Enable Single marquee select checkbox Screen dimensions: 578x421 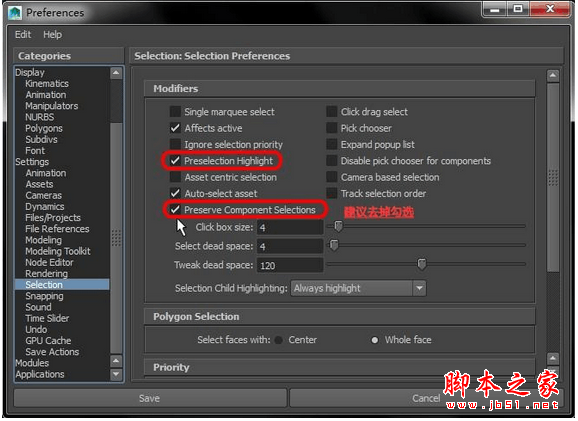(x=175, y=111)
